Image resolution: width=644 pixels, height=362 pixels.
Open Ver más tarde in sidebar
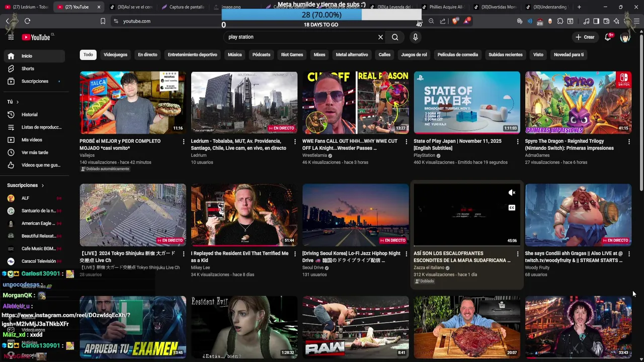click(35, 152)
